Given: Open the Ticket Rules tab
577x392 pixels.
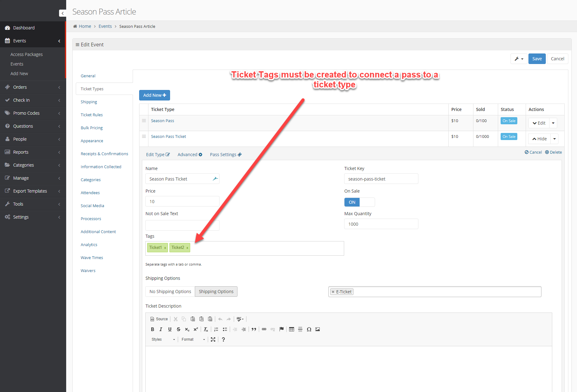Looking at the screenshot, I should click(92, 115).
